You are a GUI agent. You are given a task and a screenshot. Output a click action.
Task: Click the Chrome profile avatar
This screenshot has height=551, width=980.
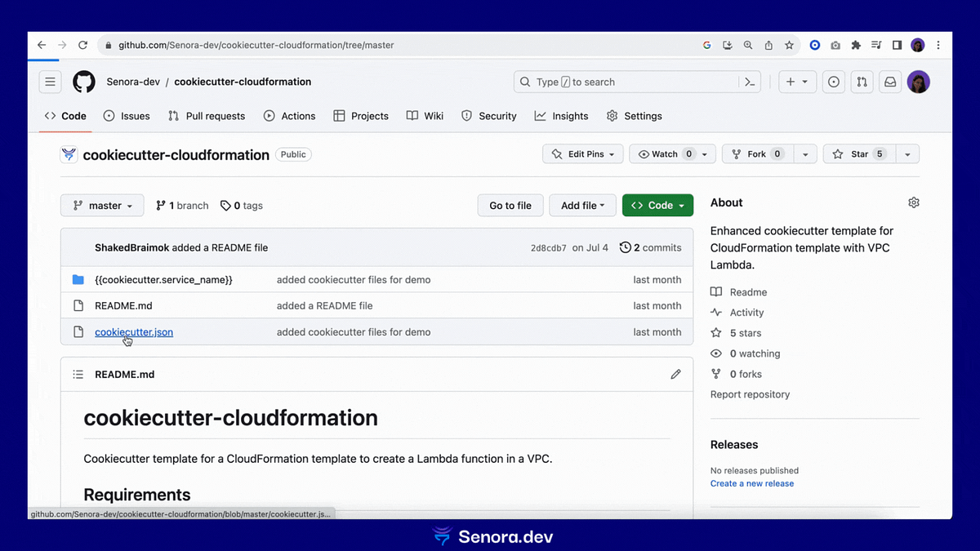tap(918, 45)
